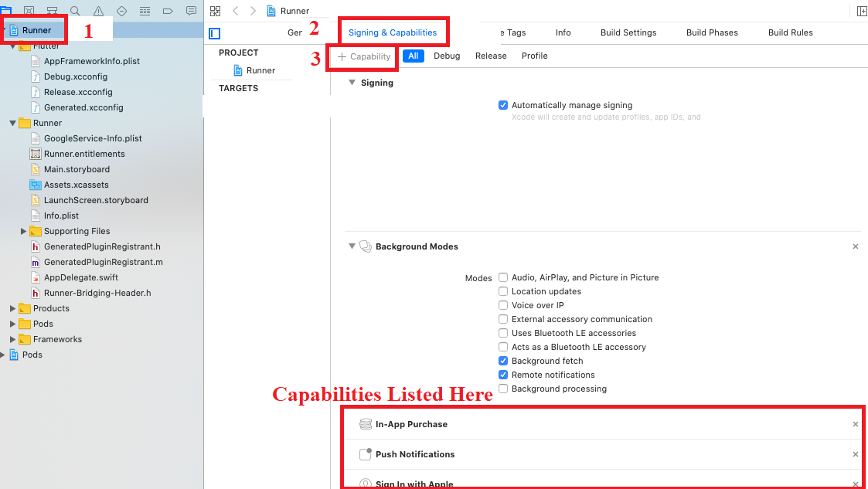Remove the Background Modes capability
The width and height of the screenshot is (868, 489).
click(856, 246)
